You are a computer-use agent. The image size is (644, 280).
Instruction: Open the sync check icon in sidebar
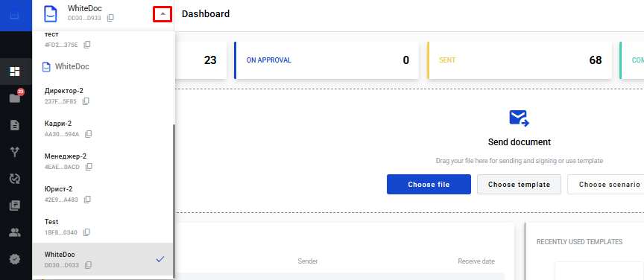click(15, 179)
